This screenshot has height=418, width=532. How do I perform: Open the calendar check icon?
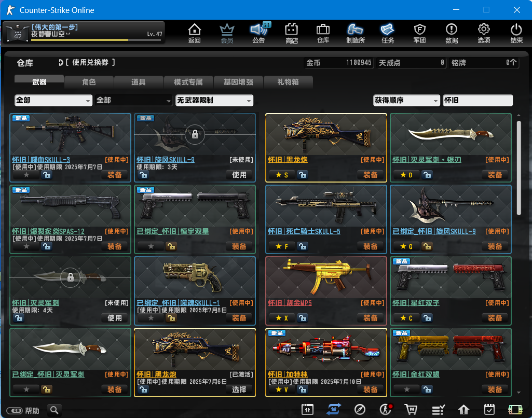coord(489,410)
